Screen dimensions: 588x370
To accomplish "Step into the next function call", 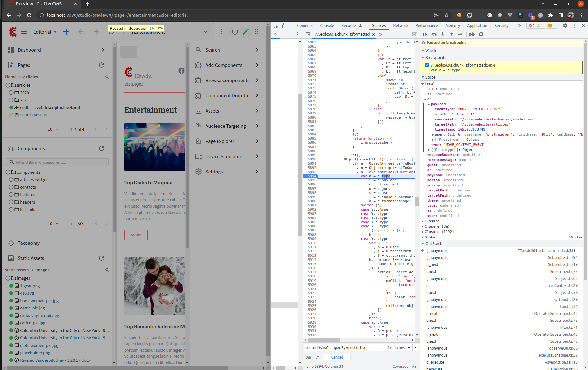I will [443, 34].
